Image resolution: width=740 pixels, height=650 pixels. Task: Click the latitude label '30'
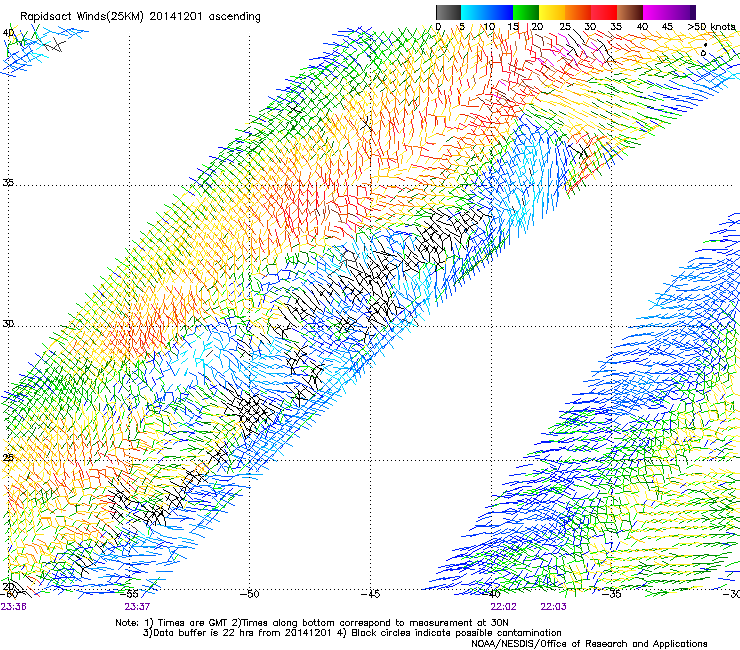pyautogui.click(x=8, y=324)
